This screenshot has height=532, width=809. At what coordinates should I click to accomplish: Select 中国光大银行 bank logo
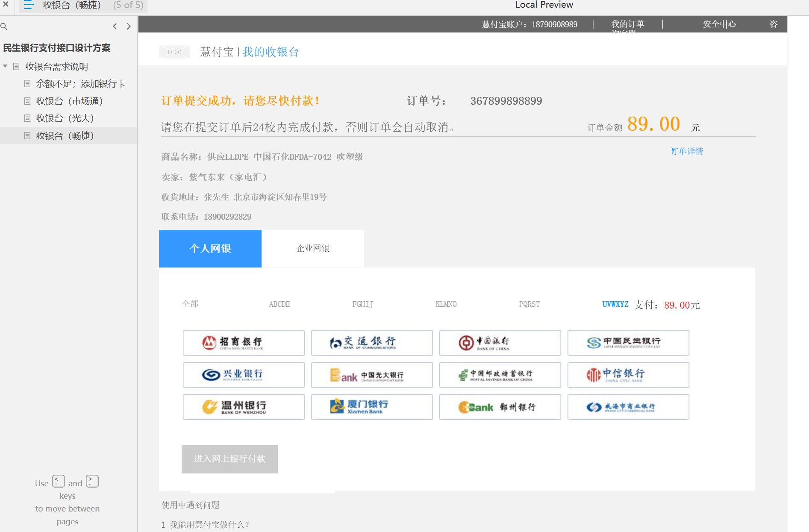[372, 375]
